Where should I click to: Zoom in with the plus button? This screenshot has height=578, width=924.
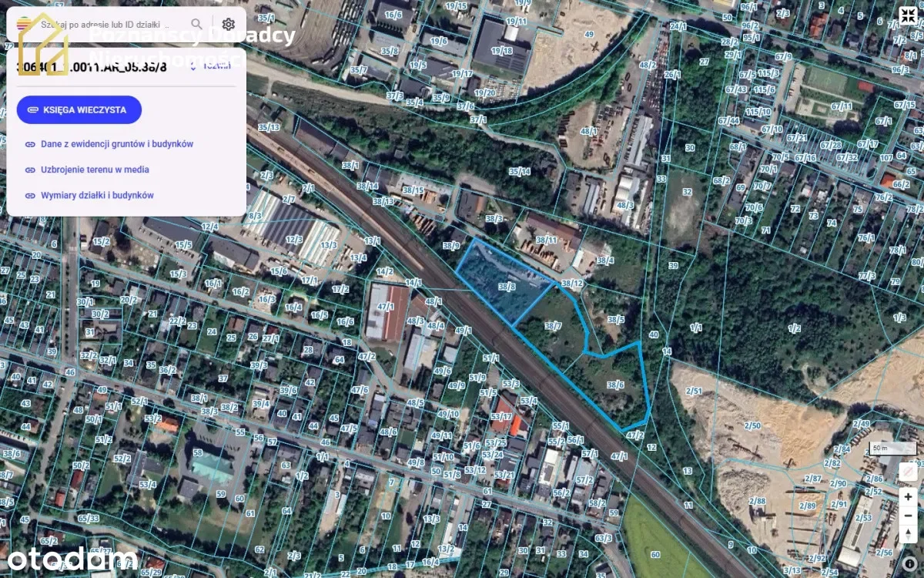pyautogui.click(x=909, y=497)
